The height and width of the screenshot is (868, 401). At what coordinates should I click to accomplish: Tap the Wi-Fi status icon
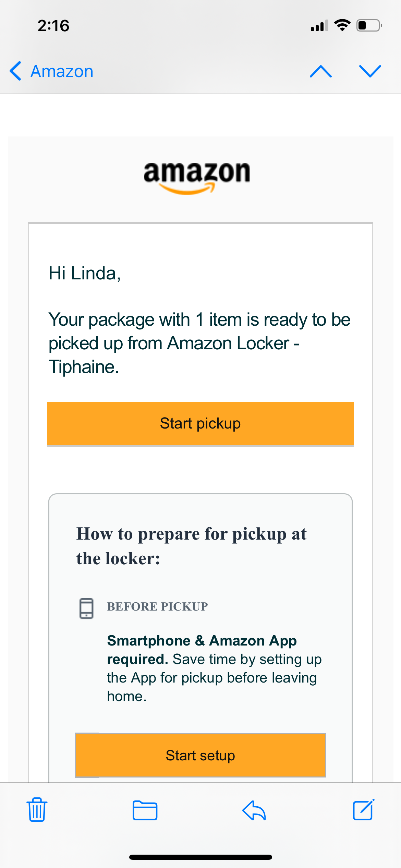tap(342, 25)
